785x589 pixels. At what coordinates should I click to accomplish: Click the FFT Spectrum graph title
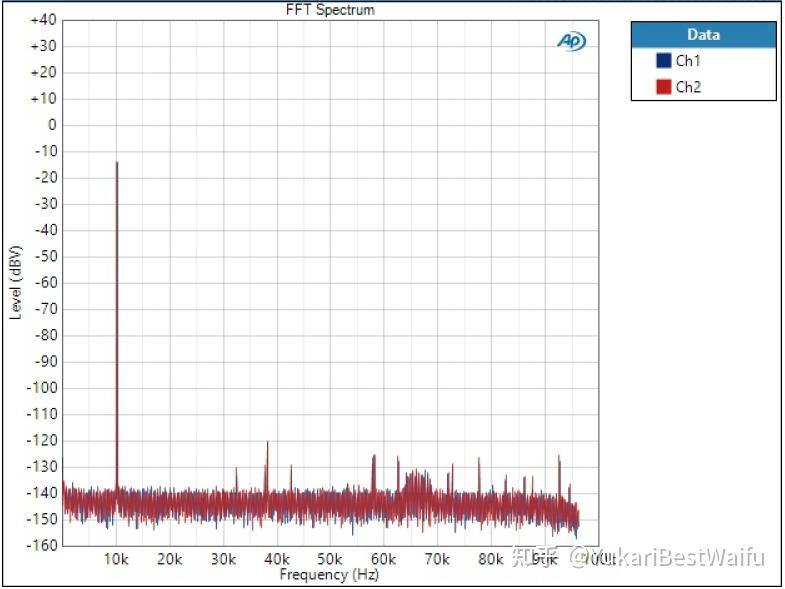point(330,10)
